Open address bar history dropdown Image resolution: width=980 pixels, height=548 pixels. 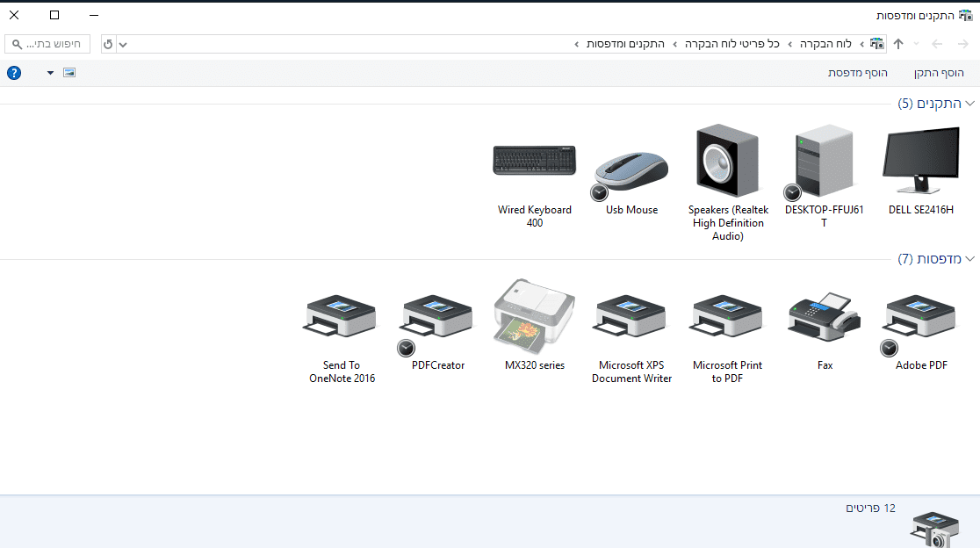(123, 45)
